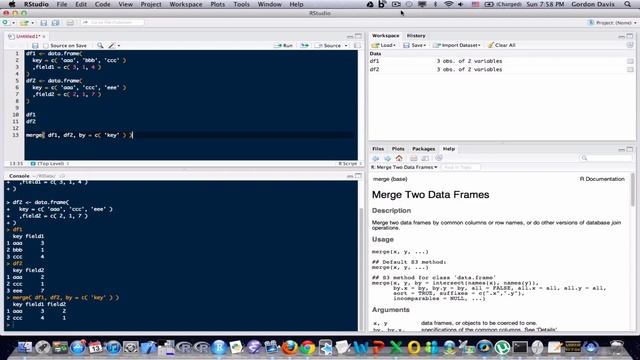Open the code tools dropdown arrow
This screenshot has height=360, width=640.
click(119, 46)
